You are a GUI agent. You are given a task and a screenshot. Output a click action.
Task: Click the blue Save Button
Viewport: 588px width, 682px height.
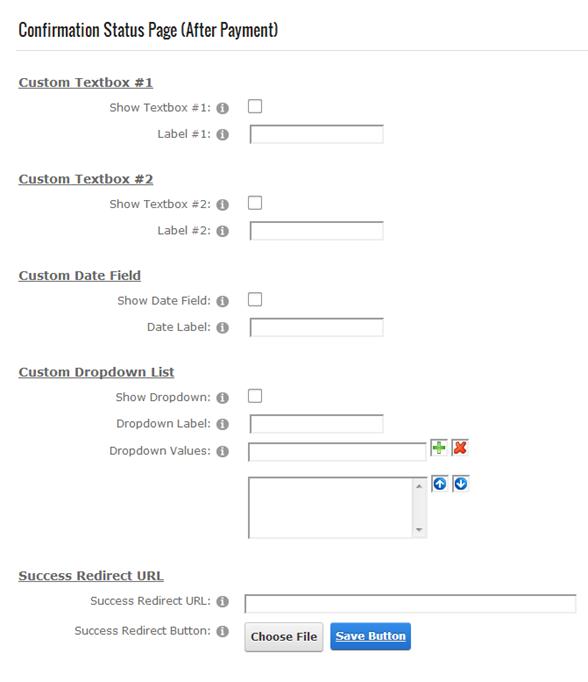(x=371, y=636)
